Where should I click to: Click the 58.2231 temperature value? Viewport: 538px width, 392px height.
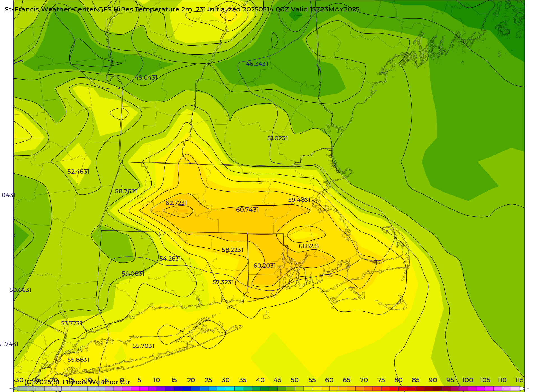point(233,250)
